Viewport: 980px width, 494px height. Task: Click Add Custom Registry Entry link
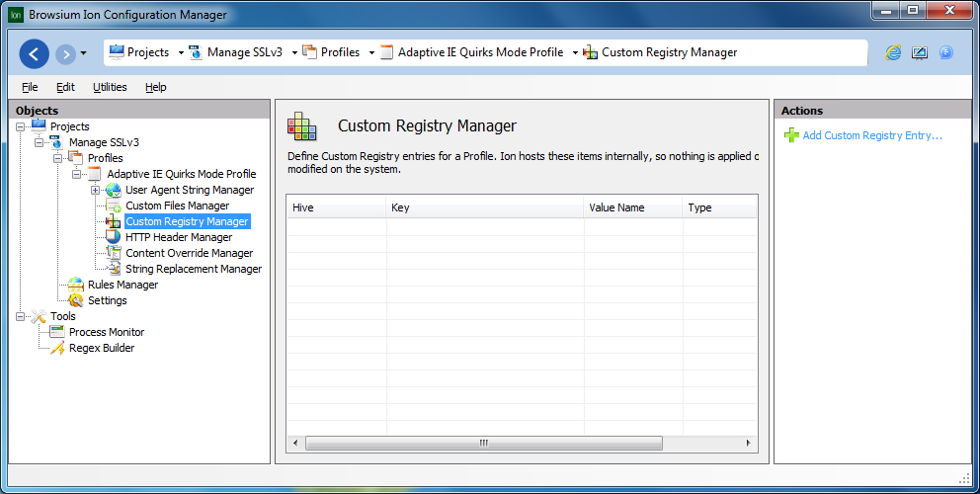click(x=872, y=135)
